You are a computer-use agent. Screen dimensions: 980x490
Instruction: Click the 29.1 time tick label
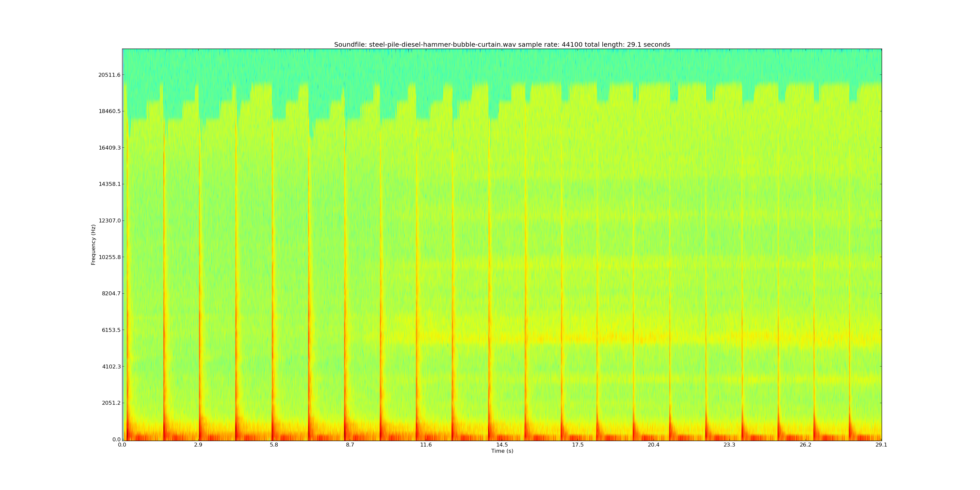coord(881,445)
